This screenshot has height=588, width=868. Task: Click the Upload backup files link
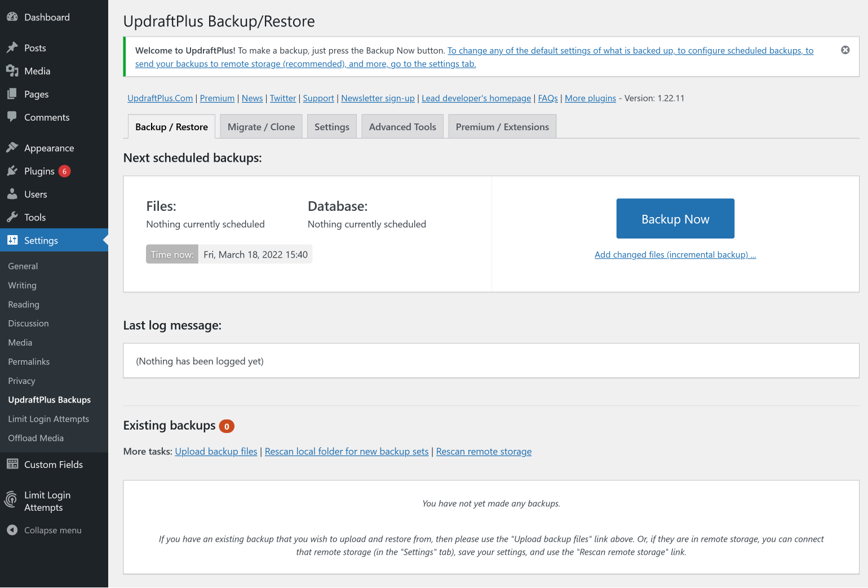[x=216, y=452]
